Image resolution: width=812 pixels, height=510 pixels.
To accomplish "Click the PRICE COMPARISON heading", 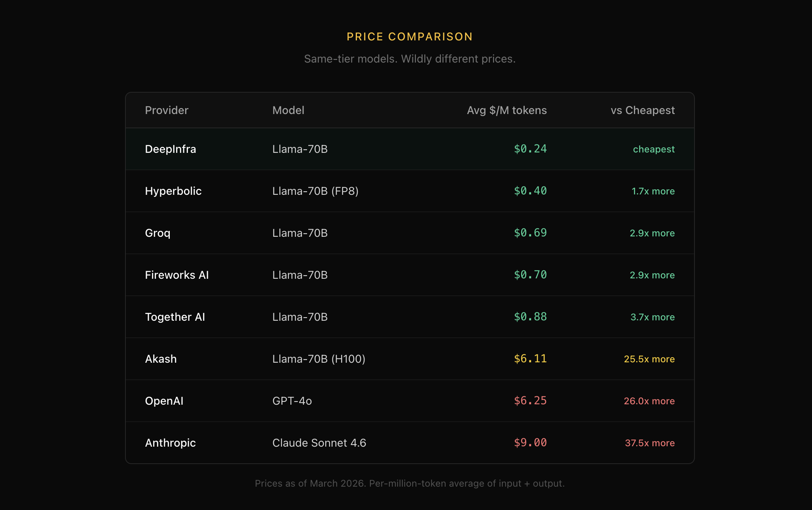I will pyautogui.click(x=410, y=37).
